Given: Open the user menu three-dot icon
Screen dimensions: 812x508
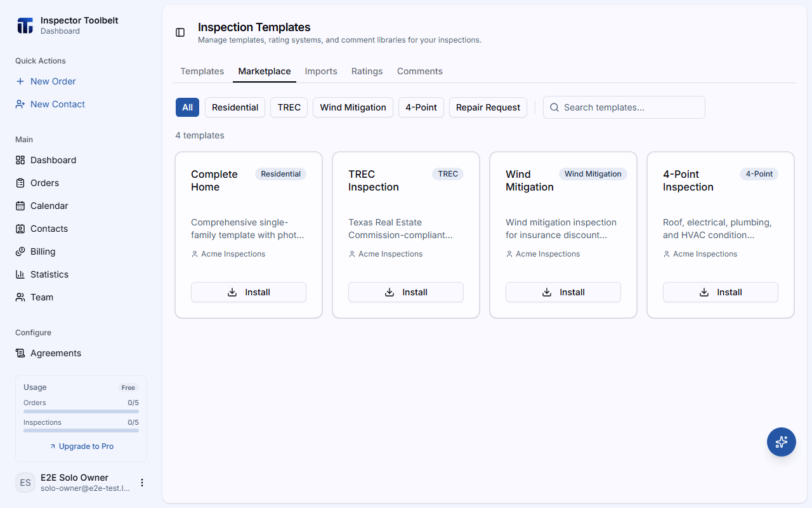Looking at the screenshot, I should [142, 483].
